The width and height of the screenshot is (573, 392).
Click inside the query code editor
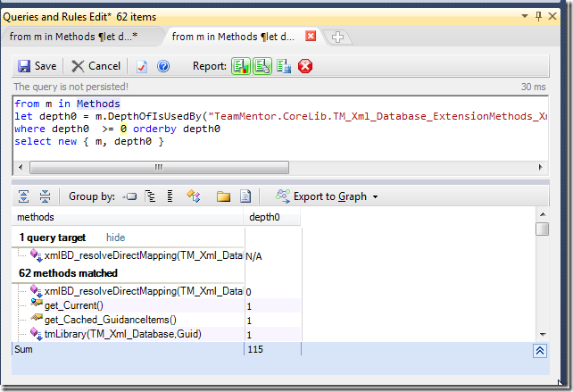[280, 129]
